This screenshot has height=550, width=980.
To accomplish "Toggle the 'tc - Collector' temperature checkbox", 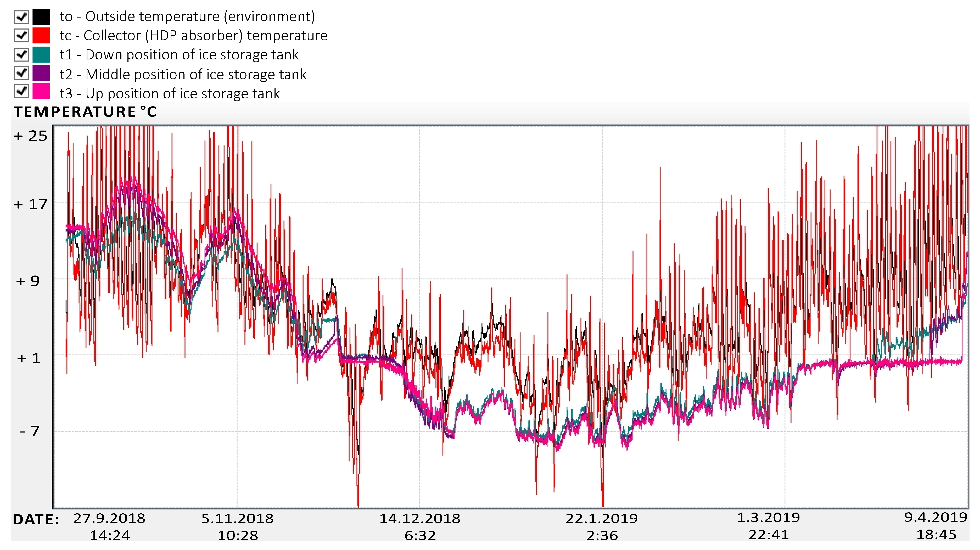I will point(21,35).
